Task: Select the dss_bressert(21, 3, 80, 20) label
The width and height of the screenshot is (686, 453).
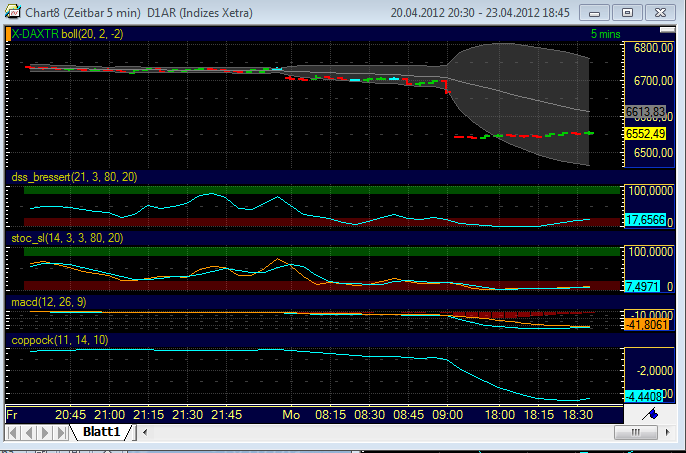Action: coord(74,177)
